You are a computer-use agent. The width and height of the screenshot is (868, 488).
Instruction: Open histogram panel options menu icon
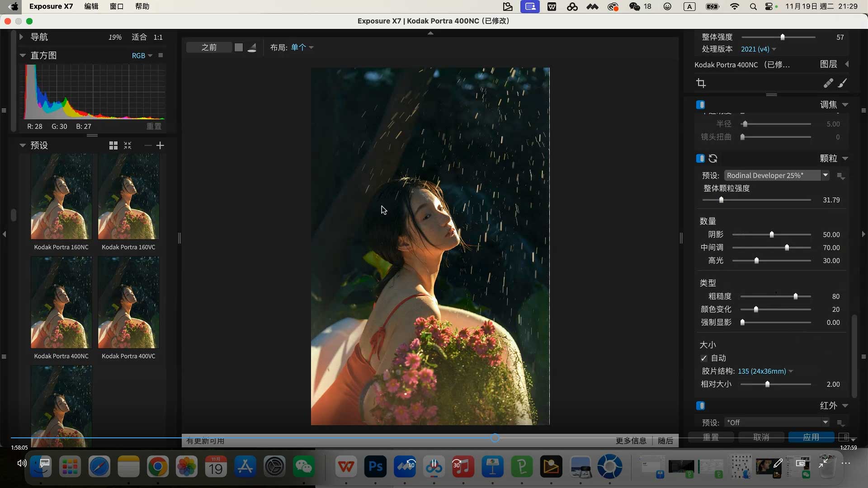pos(160,55)
